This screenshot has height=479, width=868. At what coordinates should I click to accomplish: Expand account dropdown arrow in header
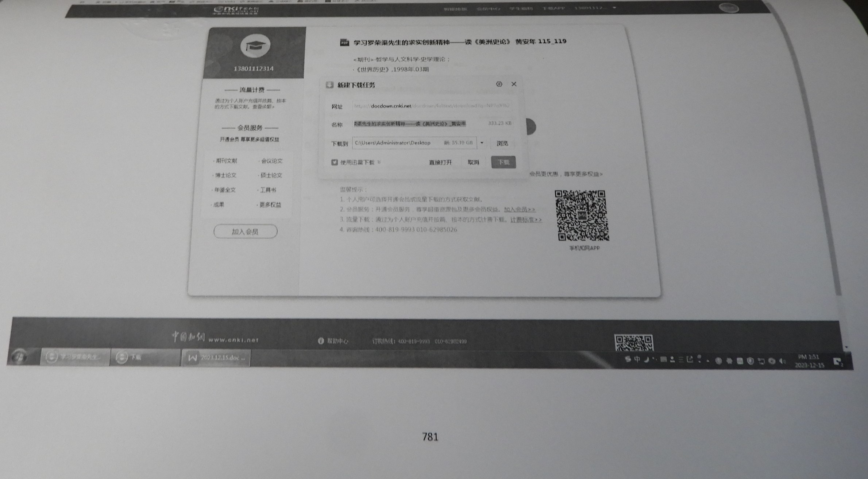tap(614, 8)
